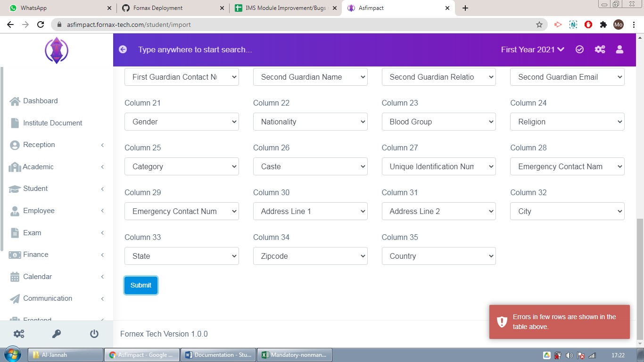Open the Student menu item

click(x=57, y=189)
